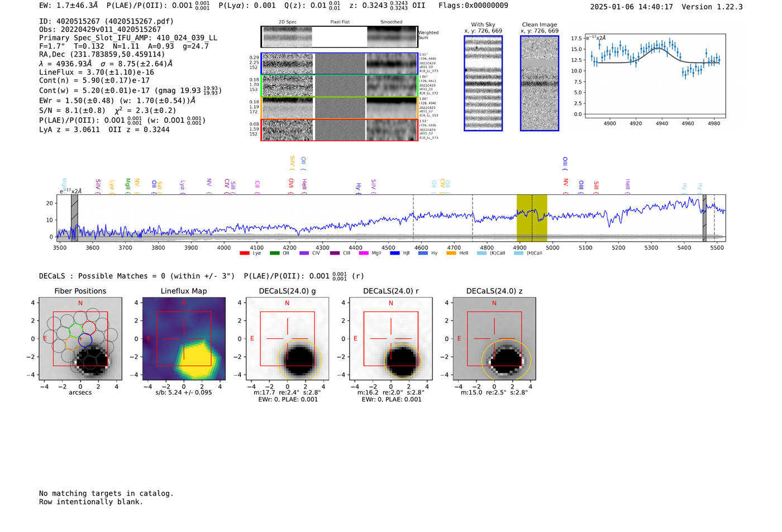Open the DECaLS r-band image
This screenshot has width=782, height=532.
pyautogui.click(x=390, y=339)
